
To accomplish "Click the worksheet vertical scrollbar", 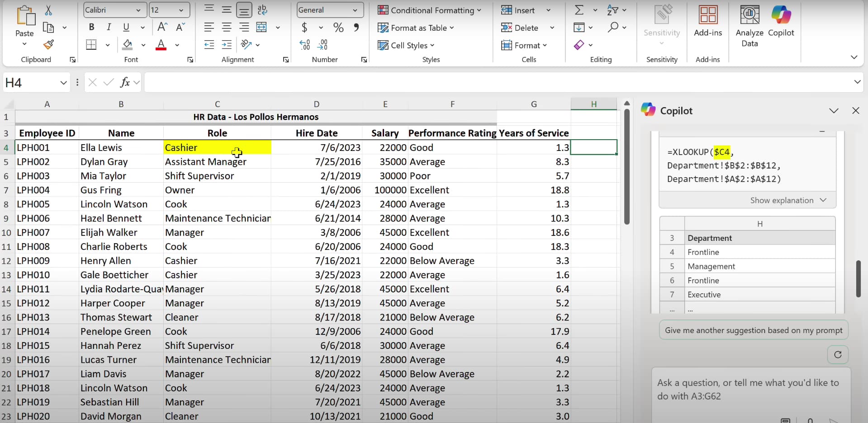I will point(627,166).
